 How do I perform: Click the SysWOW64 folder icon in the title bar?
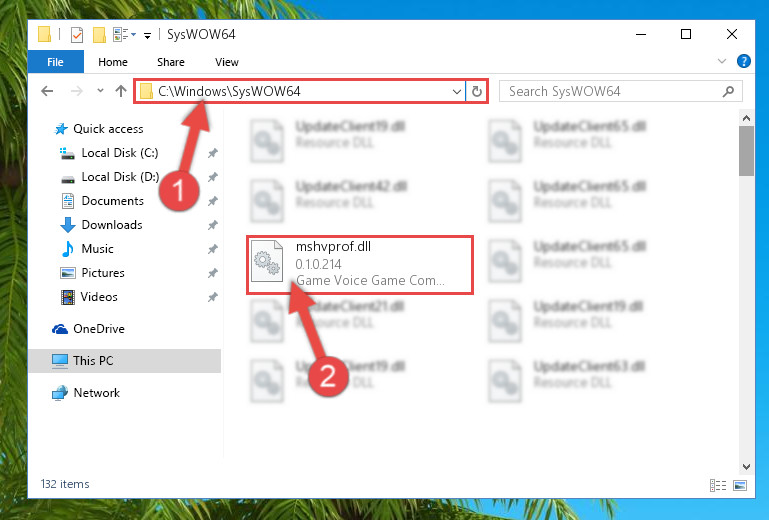pos(44,34)
